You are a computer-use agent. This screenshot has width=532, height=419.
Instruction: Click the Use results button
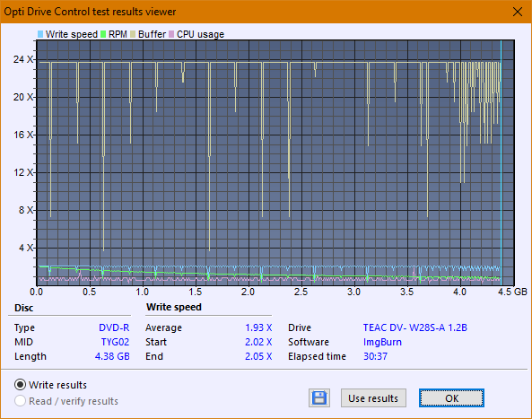tap(373, 398)
